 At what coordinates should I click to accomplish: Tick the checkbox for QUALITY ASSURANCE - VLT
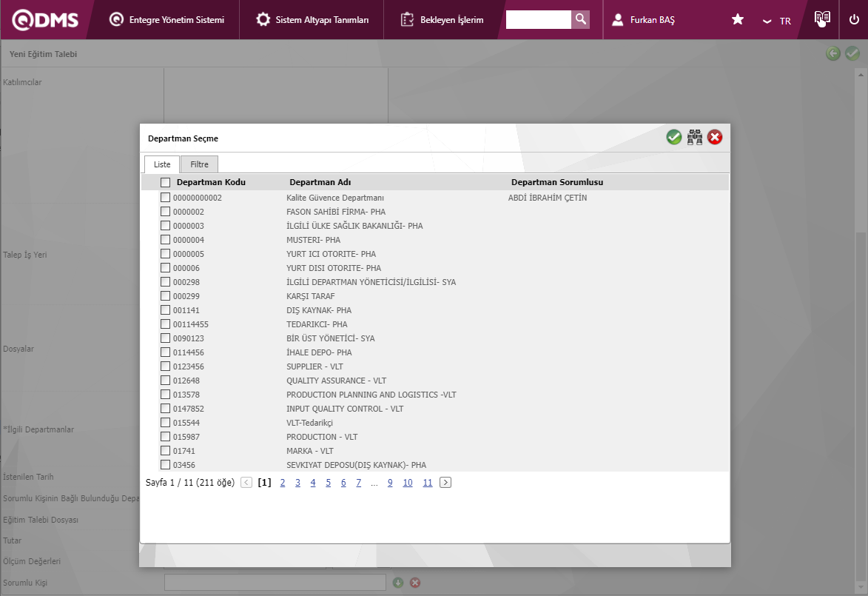tap(165, 381)
